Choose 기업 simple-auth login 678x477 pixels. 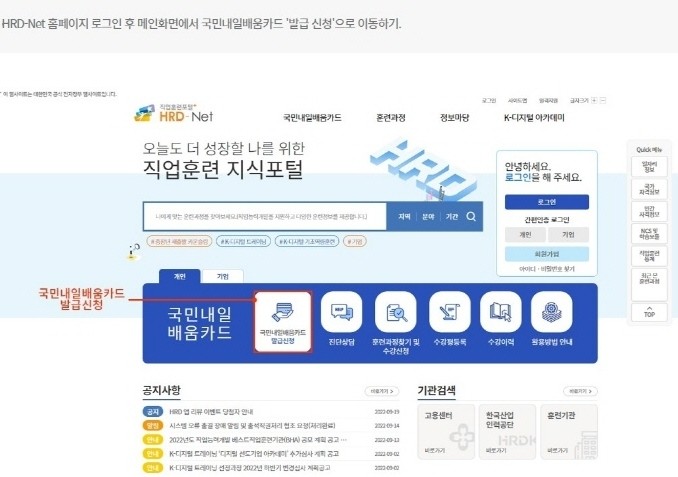tap(568, 234)
